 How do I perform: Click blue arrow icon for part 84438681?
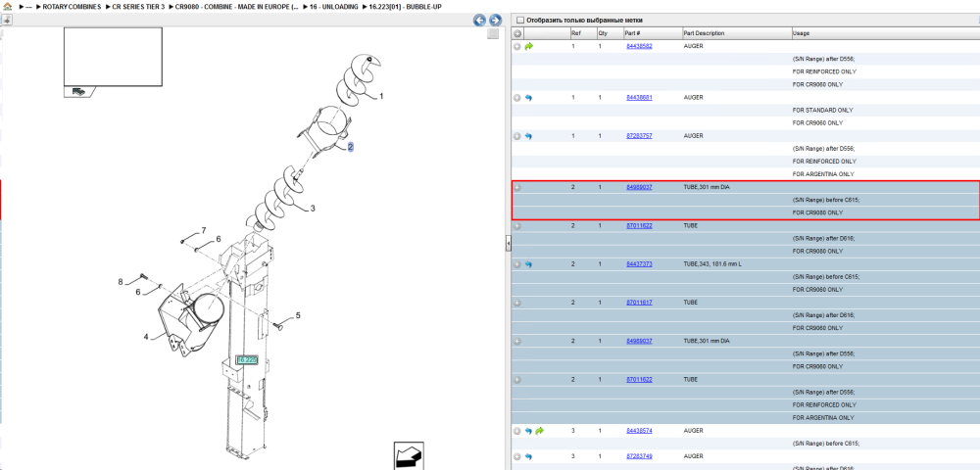(x=528, y=97)
